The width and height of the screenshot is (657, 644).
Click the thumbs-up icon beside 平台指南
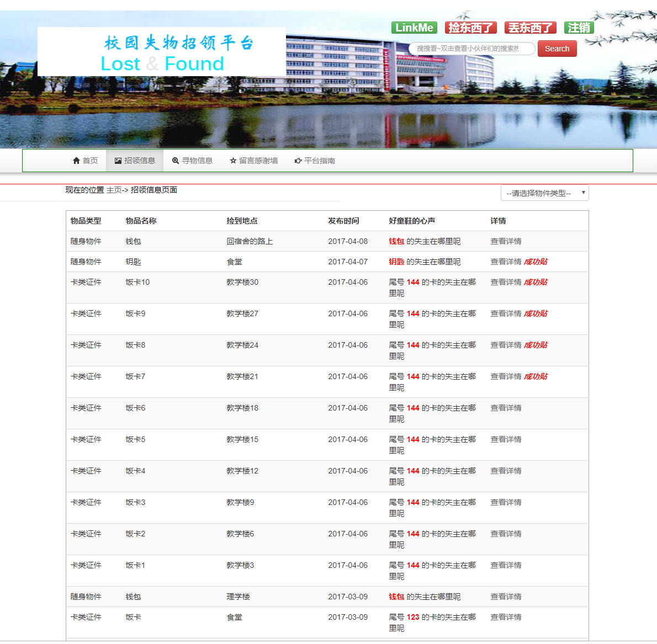(x=298, y=161)
